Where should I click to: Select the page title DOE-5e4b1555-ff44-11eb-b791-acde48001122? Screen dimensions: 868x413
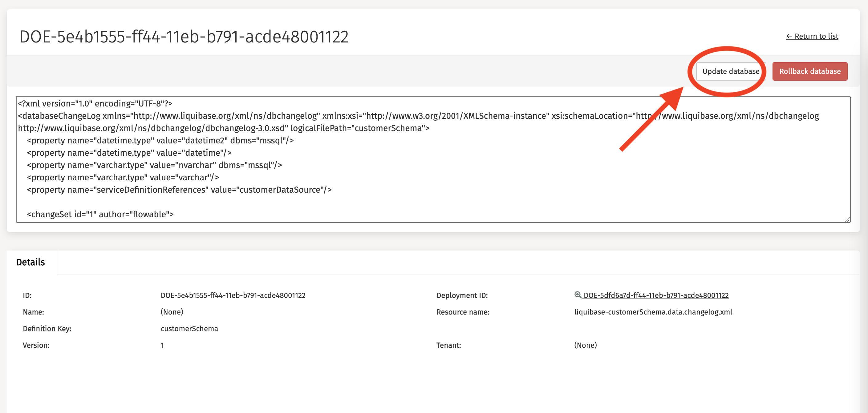coord(184,36)
